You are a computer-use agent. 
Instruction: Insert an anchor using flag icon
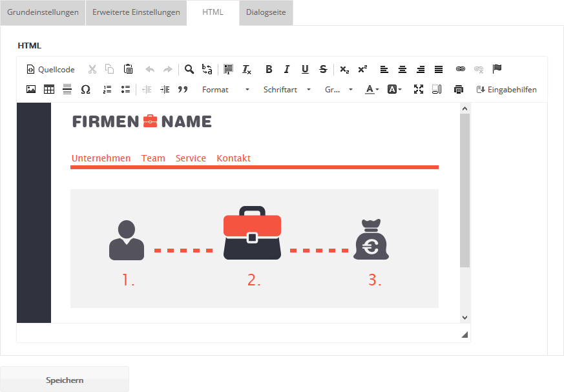(497, 69)
